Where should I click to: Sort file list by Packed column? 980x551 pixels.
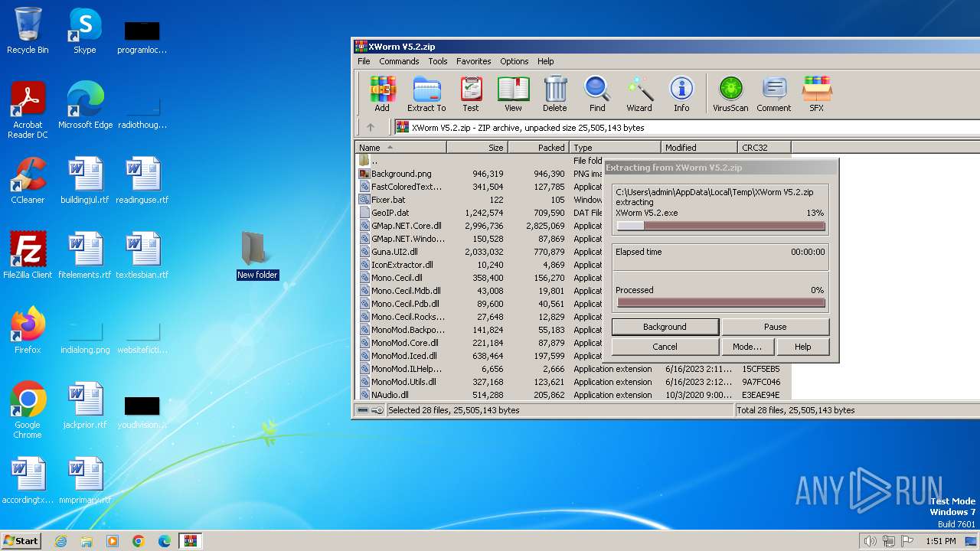(x=538, y=148)
